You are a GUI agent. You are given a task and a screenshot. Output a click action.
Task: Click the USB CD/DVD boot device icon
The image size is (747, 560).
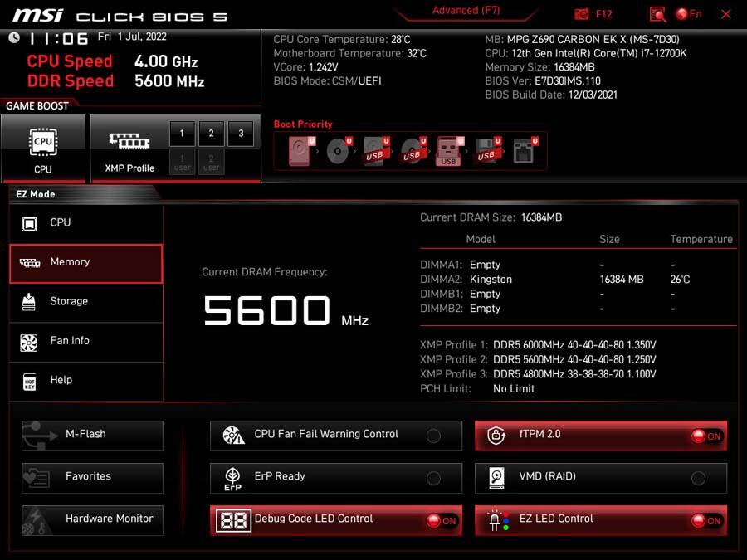413,151
